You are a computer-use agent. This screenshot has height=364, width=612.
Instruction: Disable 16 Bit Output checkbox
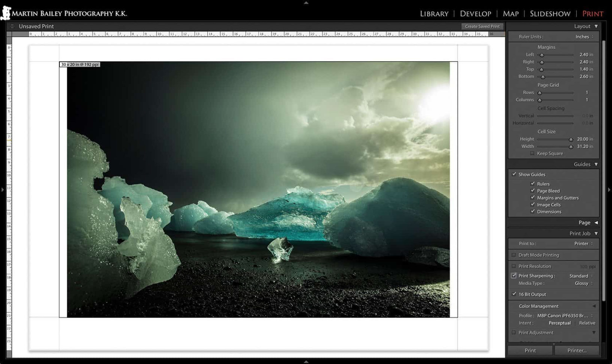[514, 294]
